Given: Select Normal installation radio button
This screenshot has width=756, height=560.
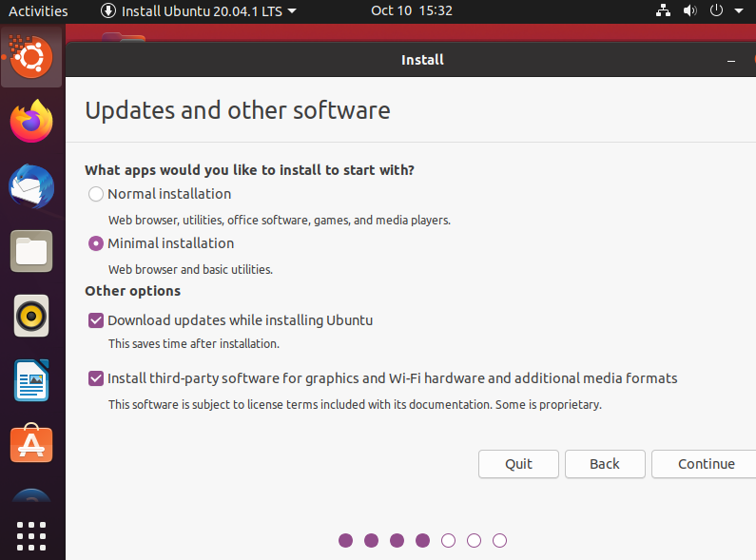Looking at the screenshot, I should [96, 194].
